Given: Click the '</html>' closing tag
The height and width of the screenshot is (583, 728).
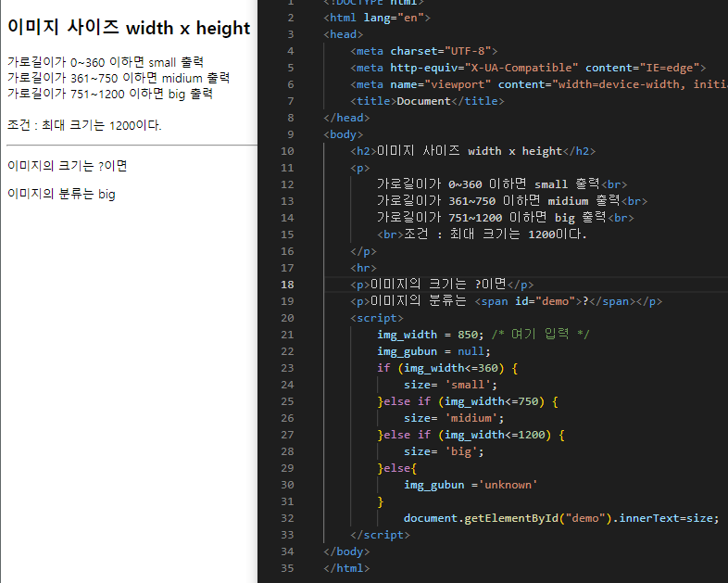Looking at the screenshot, I should point(346,568).
